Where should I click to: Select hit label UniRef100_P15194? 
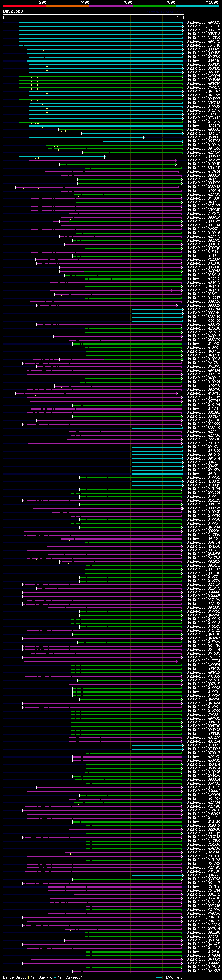[x=203, y=489]
